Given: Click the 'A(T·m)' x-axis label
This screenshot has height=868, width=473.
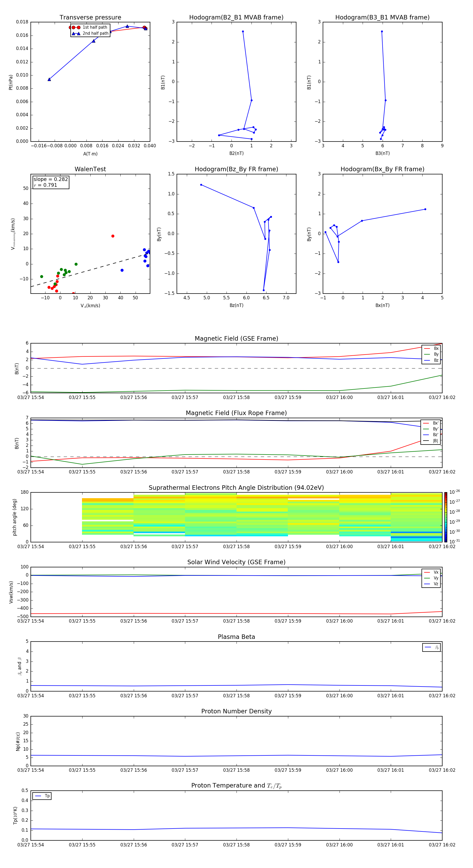Looking at the screenshot, I should pos(90,154).
